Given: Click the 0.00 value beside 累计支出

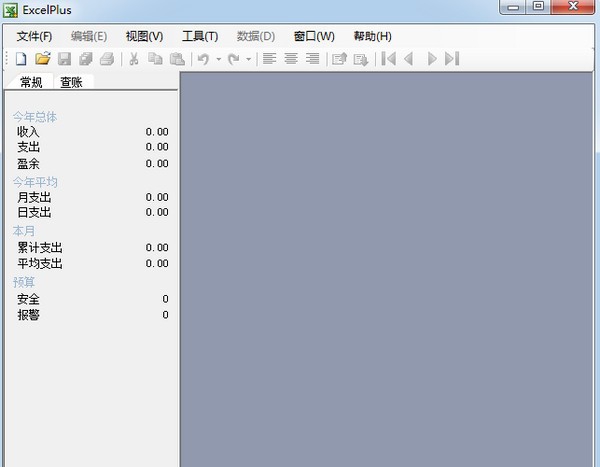Looking at the screenshot, I should [x=157, y=248].
